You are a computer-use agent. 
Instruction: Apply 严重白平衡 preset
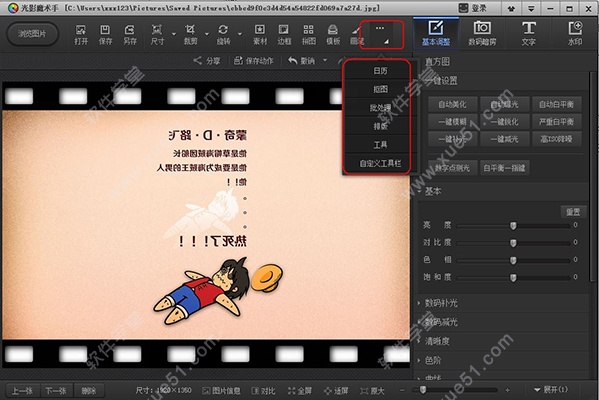pos(556,122)
